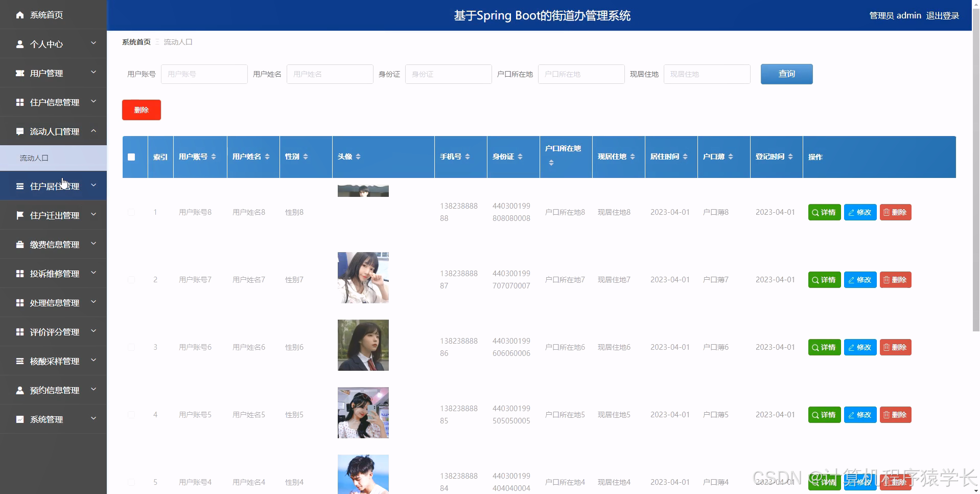Select the 个人中心 person icon in sidebar
Viewport: 980px width, 494px height.
coord(20,43)
